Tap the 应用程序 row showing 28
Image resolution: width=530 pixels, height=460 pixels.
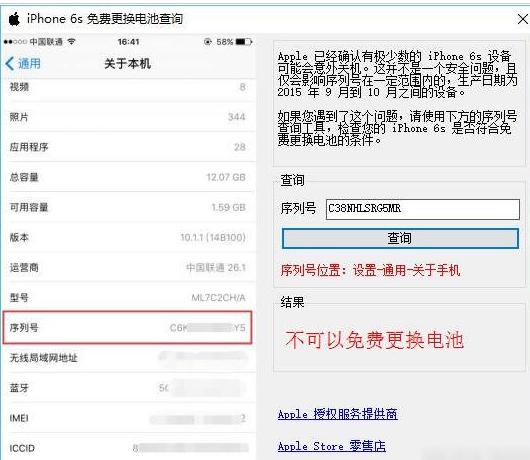tap(127, 147)
